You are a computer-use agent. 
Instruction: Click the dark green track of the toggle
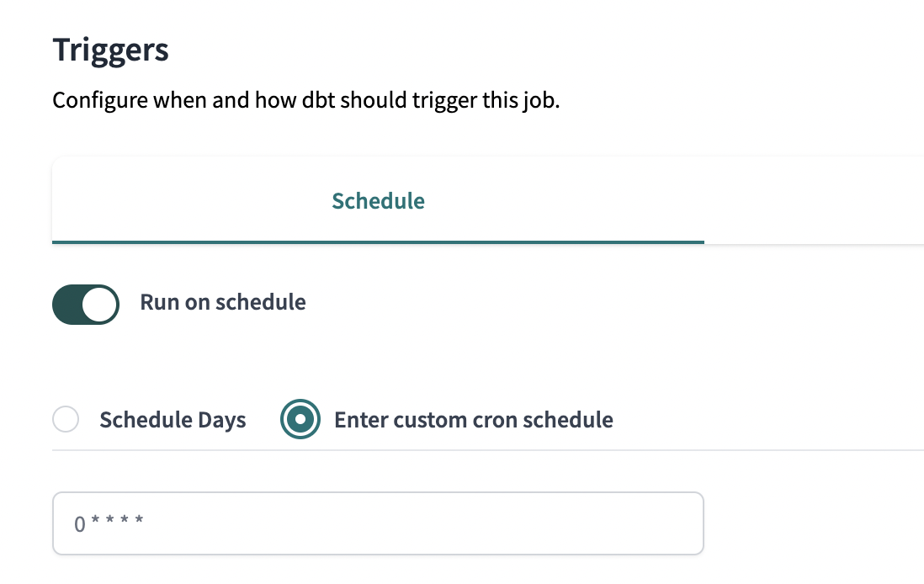[68, 304]
